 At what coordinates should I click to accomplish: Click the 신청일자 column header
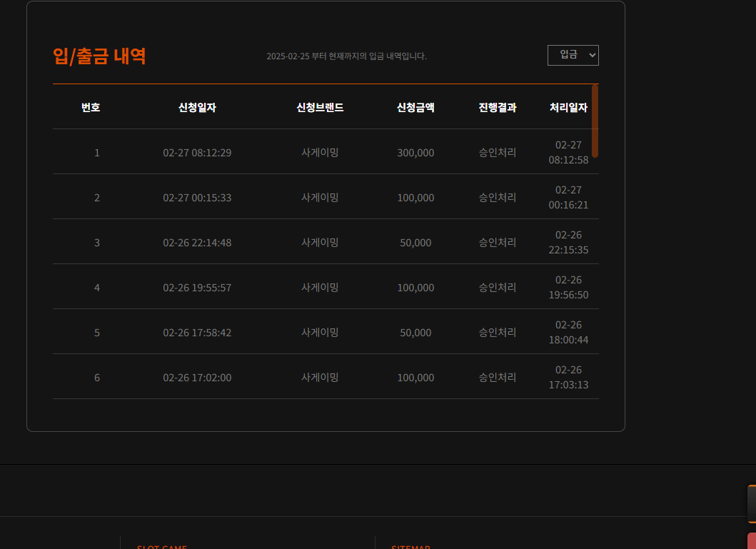(x=197, y=108)
